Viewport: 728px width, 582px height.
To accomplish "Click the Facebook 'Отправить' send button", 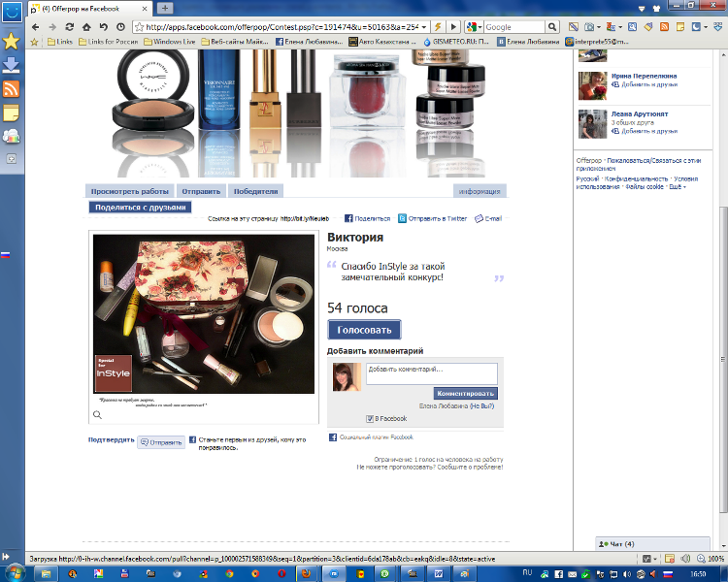I will coord(161,442).
